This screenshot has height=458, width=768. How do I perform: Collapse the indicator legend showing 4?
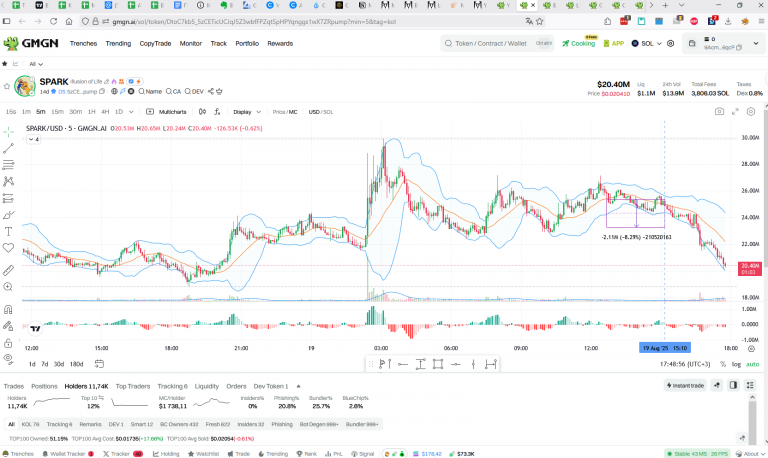[34, 140]
